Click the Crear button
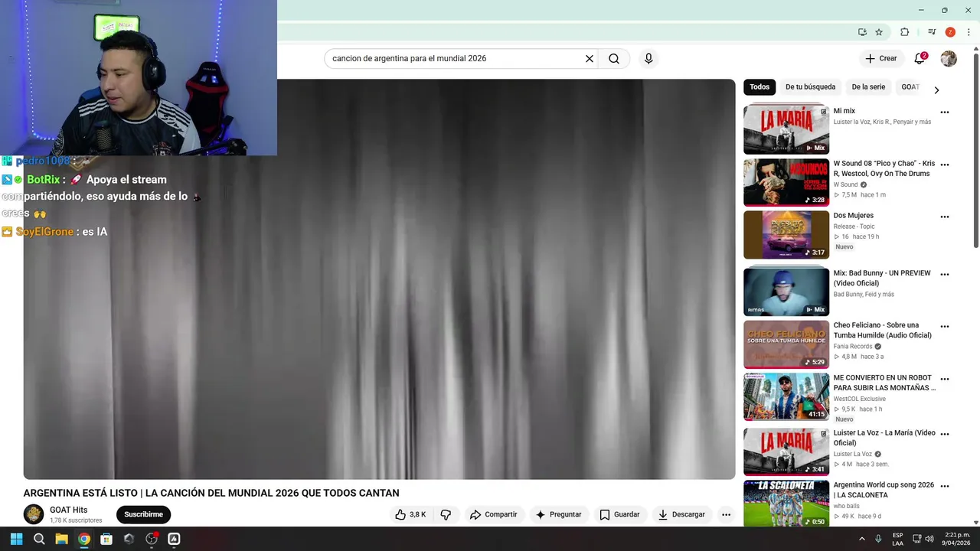 click(880, 58)
